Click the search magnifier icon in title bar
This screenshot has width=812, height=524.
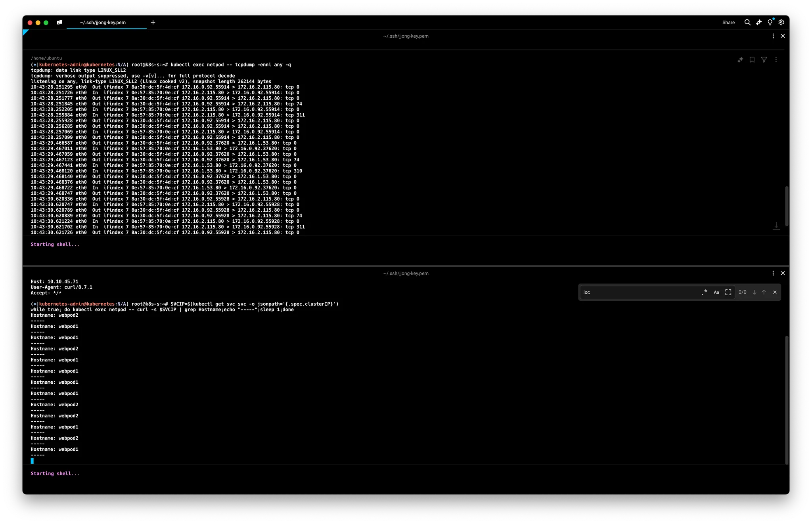747,23
